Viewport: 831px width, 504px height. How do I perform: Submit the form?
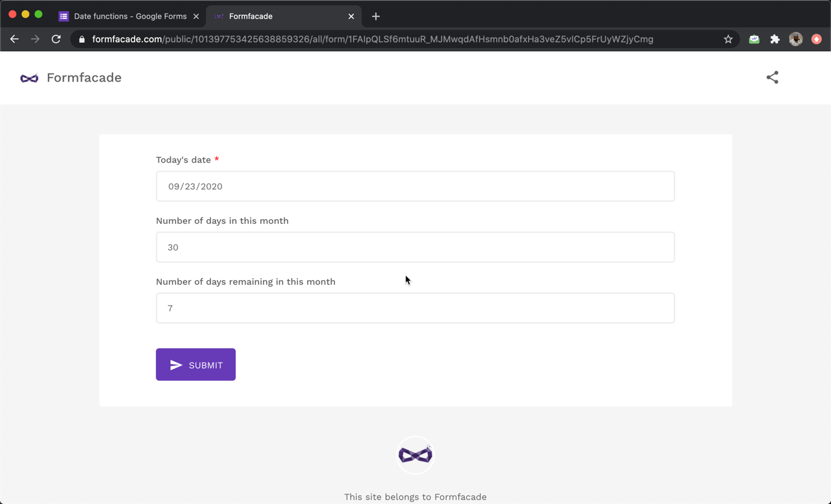(x=195, y=365)
